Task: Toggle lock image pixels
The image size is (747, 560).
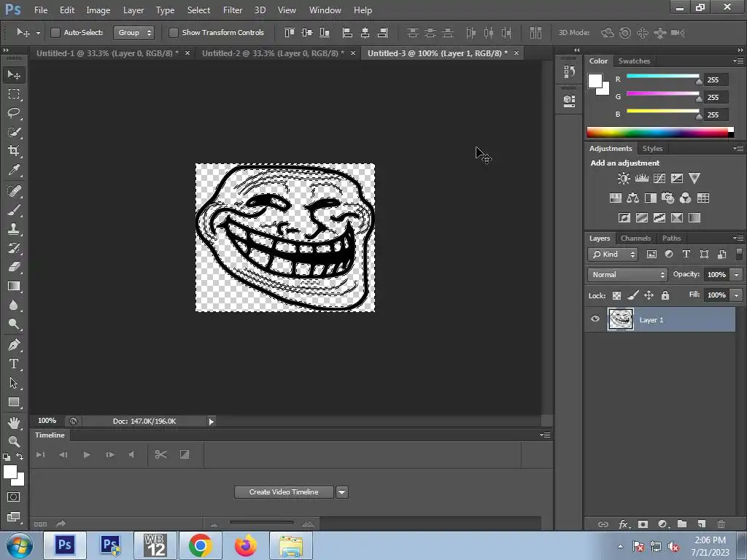Action: coord(632,296)
